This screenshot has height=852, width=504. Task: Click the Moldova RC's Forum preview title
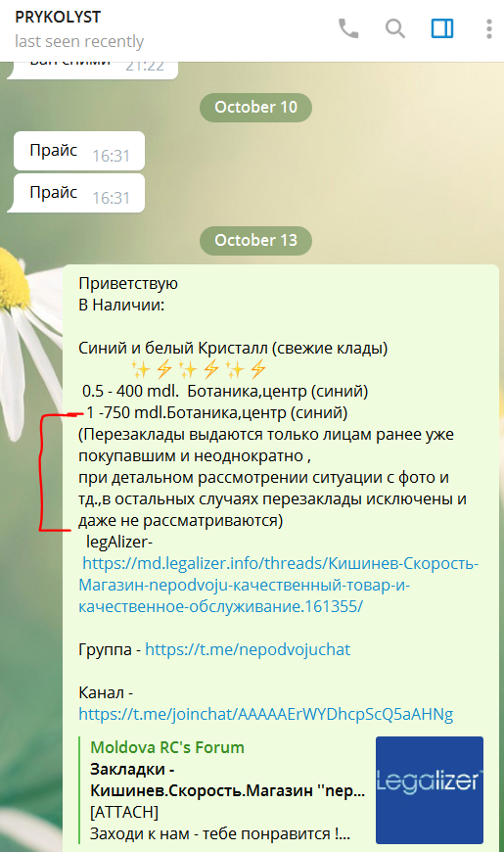point(167,747)
